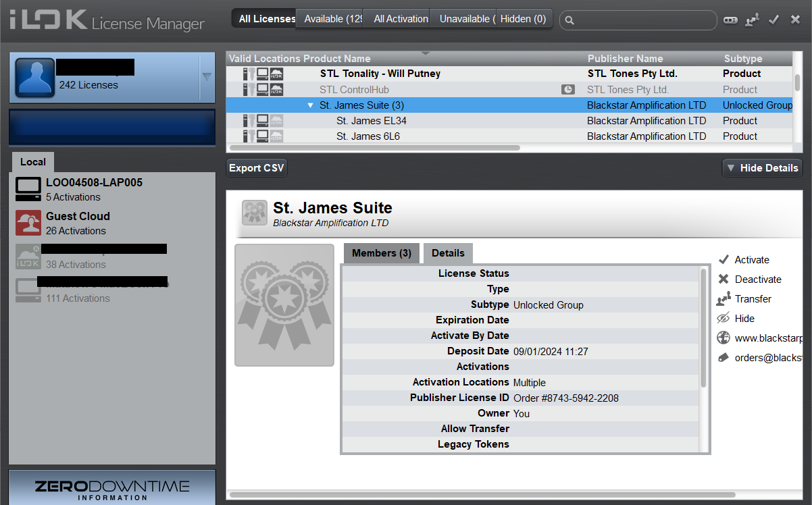Click the blue bar below account panel
This screenshot has height=505, width=812.
(112, 128)
